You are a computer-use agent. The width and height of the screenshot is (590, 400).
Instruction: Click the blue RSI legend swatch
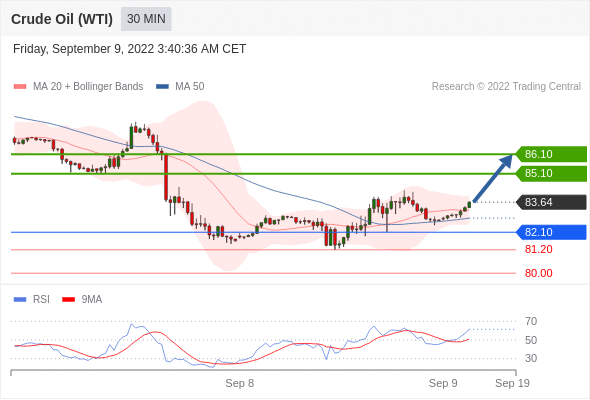pos(20,300)
